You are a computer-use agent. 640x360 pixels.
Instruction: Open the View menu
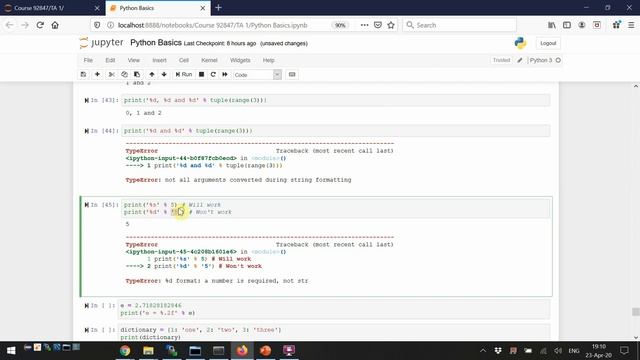coord(133,60)
